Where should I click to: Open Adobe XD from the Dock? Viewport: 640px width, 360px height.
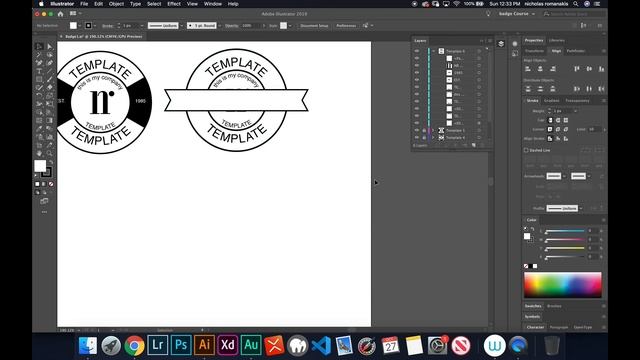point(227,345)
